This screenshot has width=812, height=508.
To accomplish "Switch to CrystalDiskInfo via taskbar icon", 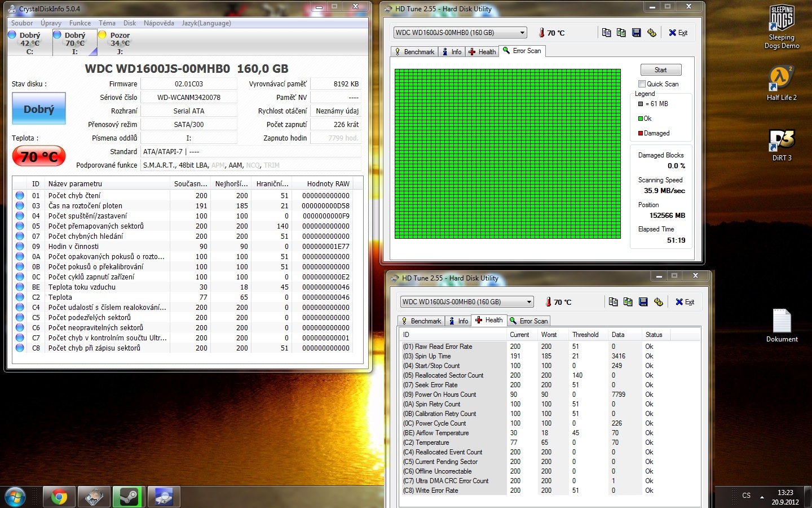I will [x=164, y=497].
